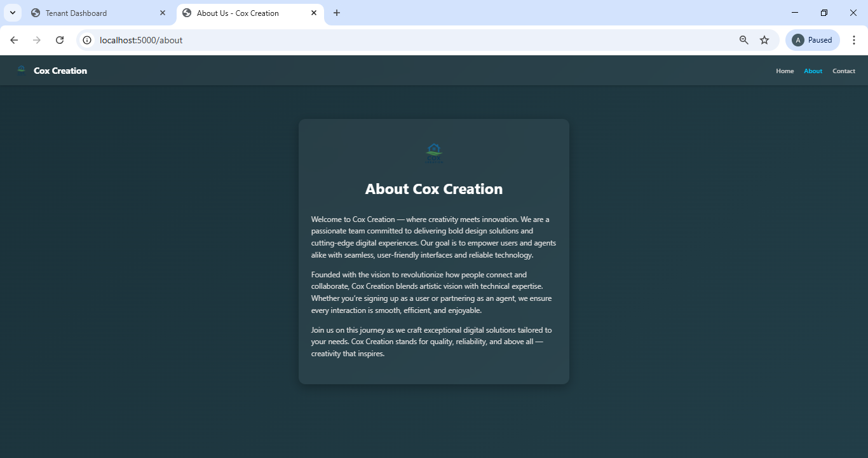
Task: Expand the tab search dropdown arrow
Action: [12, 13]
